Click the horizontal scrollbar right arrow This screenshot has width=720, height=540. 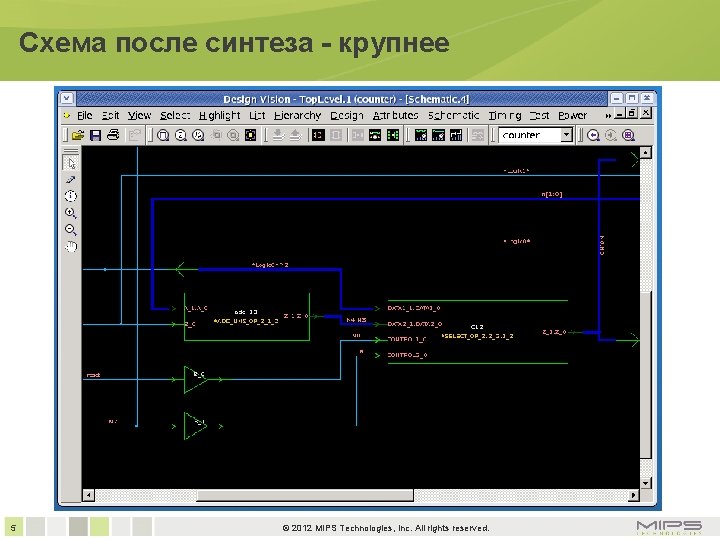point(634,495)
